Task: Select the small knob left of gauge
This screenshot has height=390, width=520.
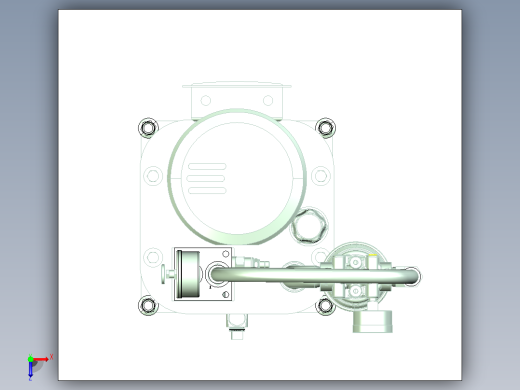Action: (164, 274)
